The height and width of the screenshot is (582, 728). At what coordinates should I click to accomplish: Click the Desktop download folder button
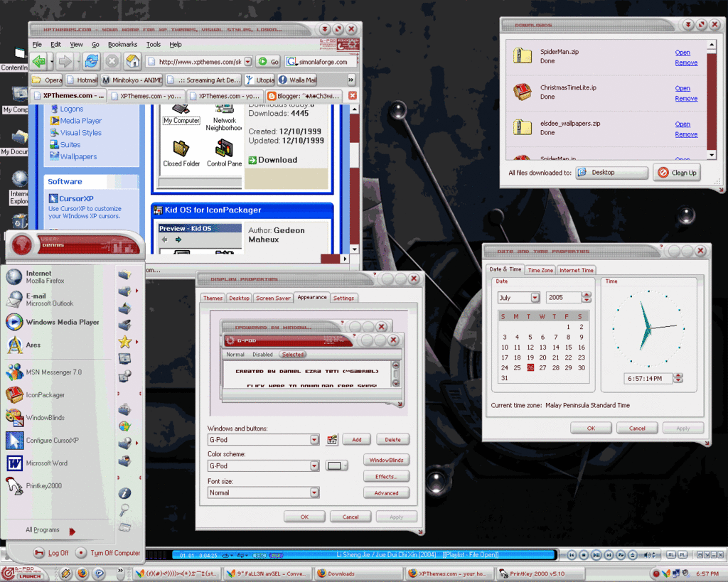pos(612,173)
